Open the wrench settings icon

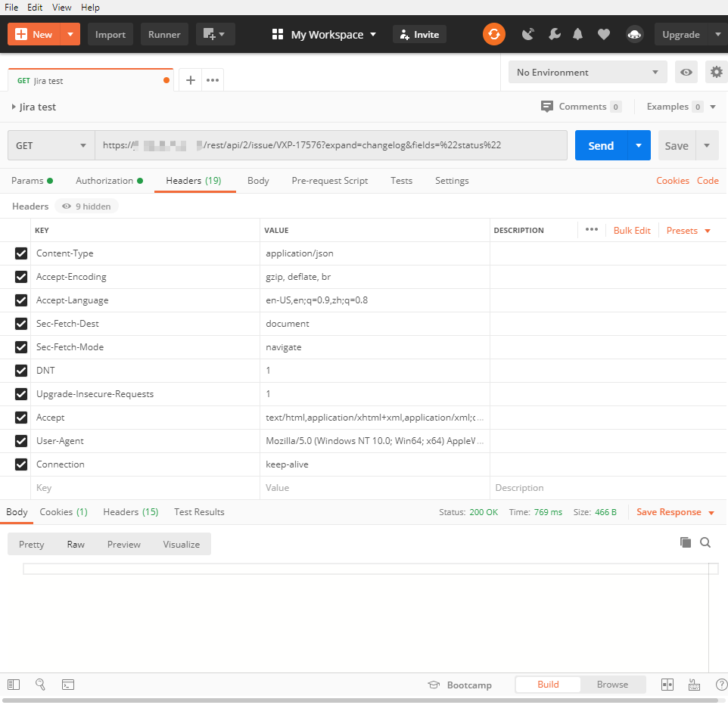coord(555,34)
